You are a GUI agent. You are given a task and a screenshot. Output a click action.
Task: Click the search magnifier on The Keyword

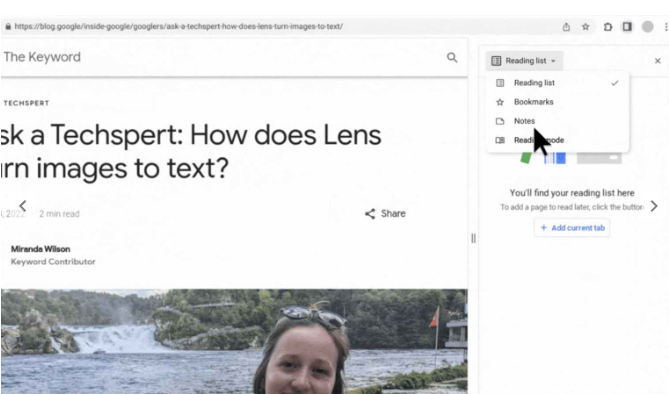tap(452, 57)
